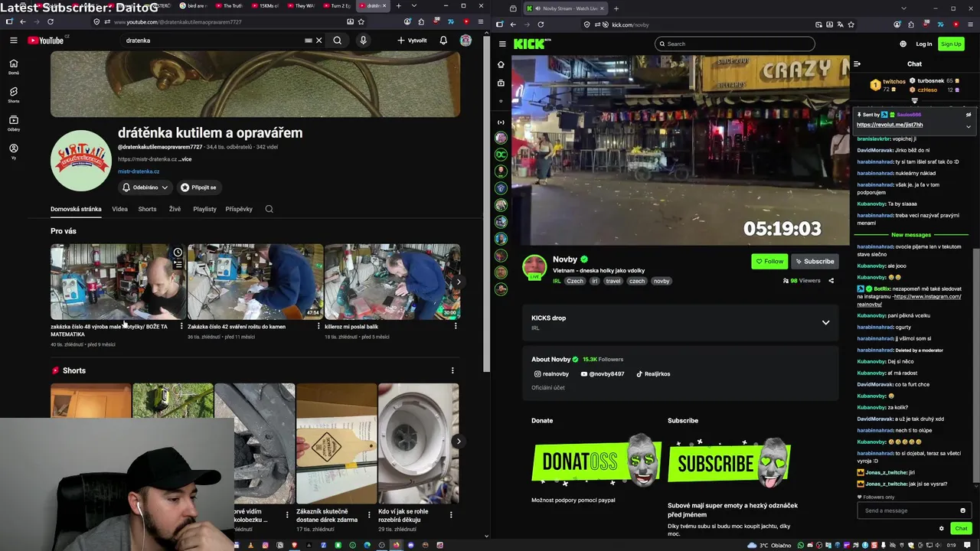The height and width of the screenshot is (551, 980).
Task: Click the Kick search field
Action: (x=735, y=44)
